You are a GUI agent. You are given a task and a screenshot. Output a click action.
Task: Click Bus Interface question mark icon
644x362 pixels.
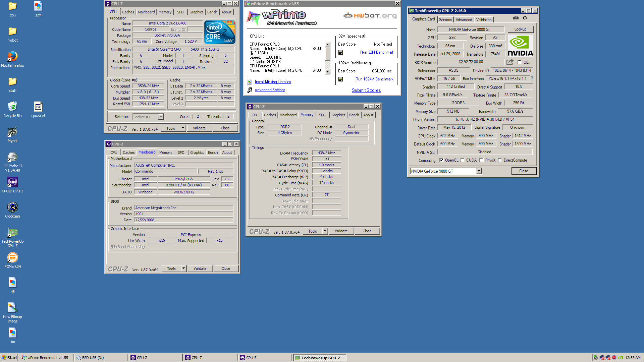(x=532, y=78)
